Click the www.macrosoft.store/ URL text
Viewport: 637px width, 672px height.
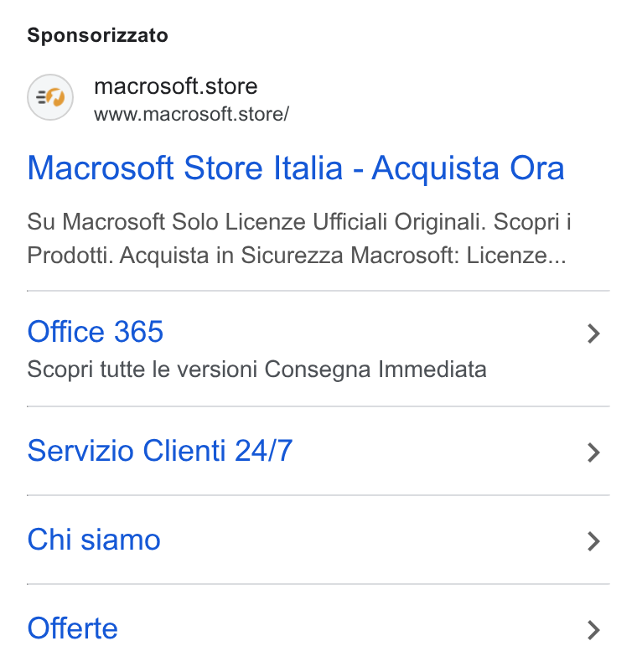click(x=192, y=115)
